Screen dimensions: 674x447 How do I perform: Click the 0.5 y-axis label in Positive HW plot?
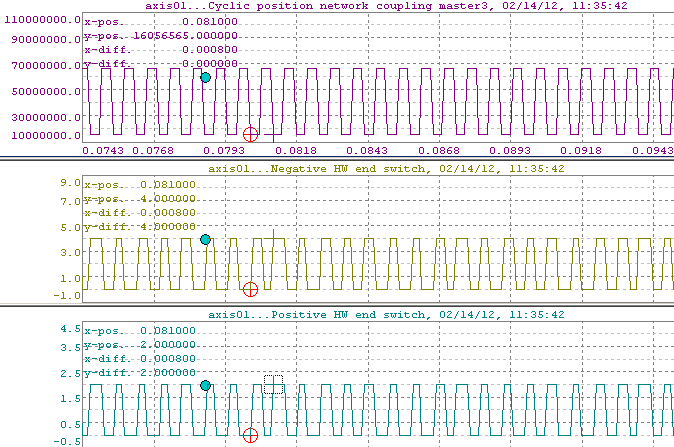tap(70, 425)
